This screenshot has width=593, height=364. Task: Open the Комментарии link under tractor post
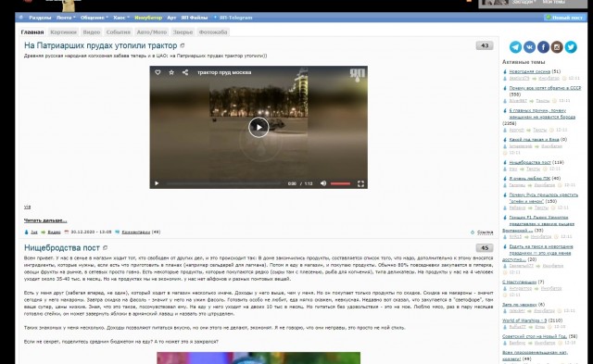pyautogui.click(x=136, y=232)
